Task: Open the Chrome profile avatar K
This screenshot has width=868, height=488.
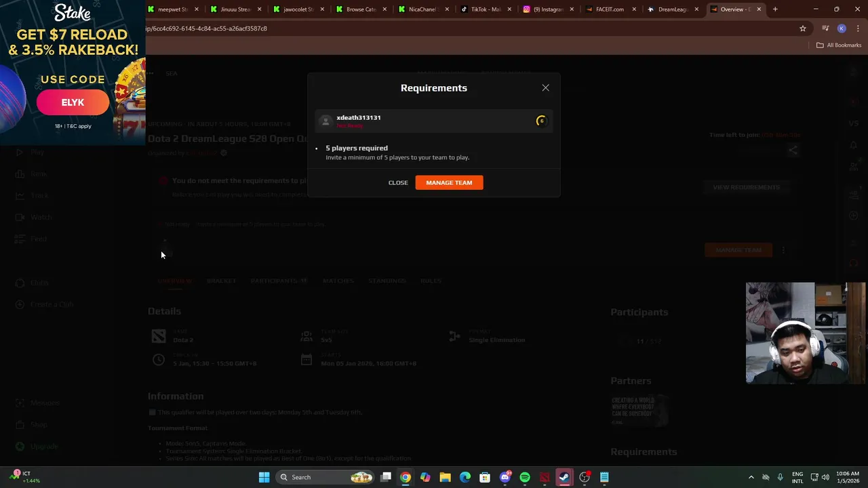Action: tap(842, 28)
